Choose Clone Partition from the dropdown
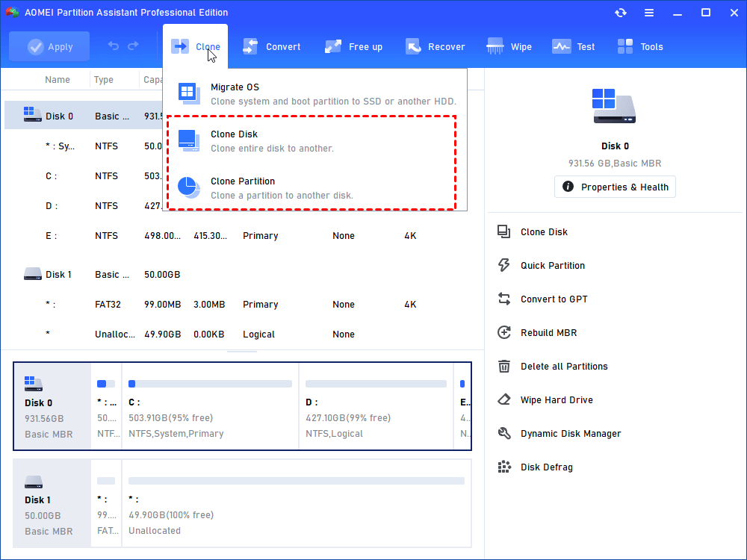Screen dimensions: 747x560 [315, 188]
